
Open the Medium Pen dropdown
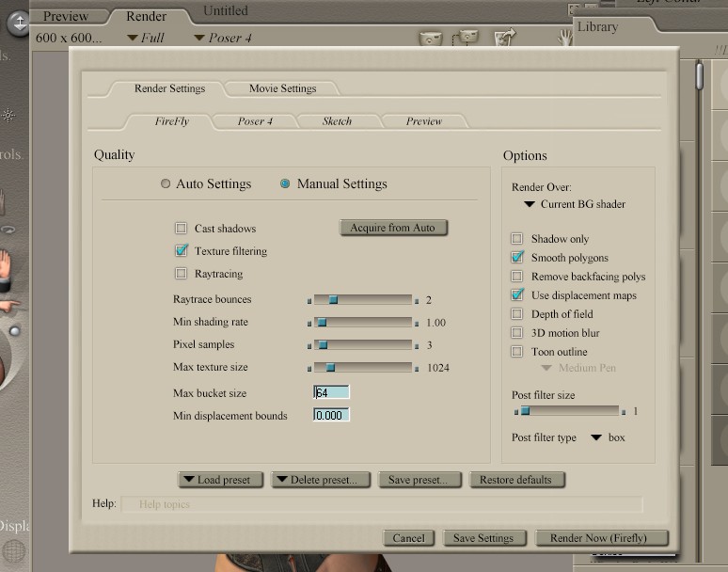tap(578, 368)
